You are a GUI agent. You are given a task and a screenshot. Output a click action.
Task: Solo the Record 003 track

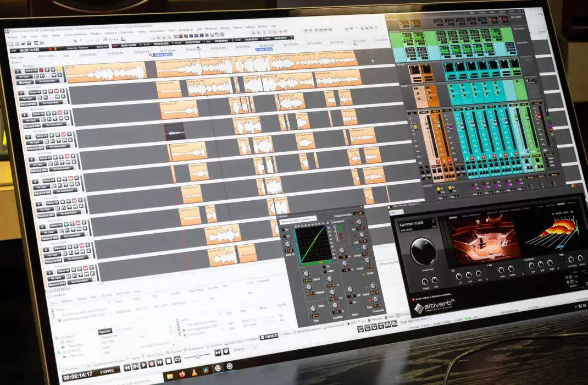coord(62,90)
